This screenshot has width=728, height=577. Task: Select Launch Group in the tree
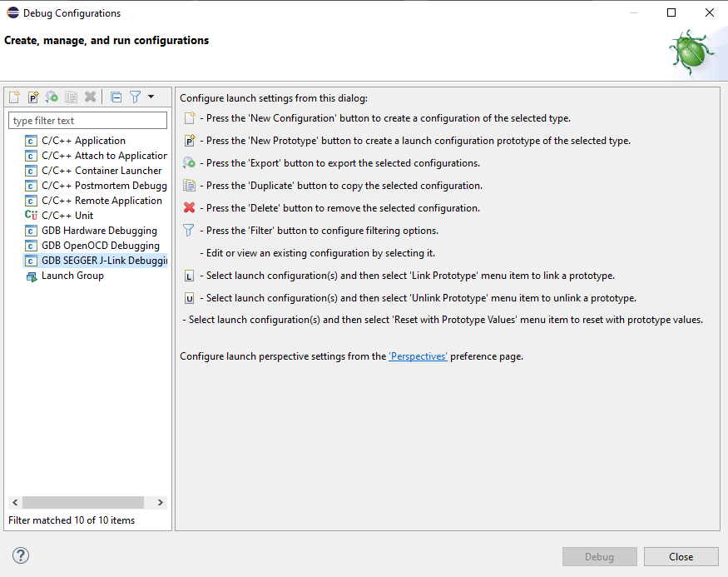(72, 276)
